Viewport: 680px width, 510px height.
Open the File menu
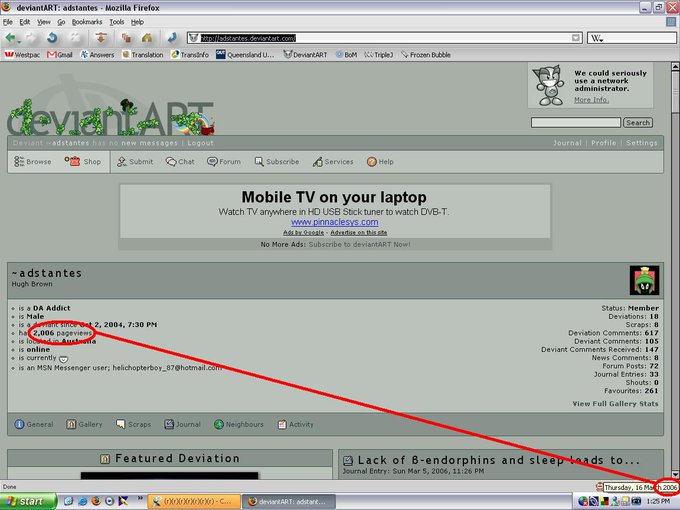(7, 22)
